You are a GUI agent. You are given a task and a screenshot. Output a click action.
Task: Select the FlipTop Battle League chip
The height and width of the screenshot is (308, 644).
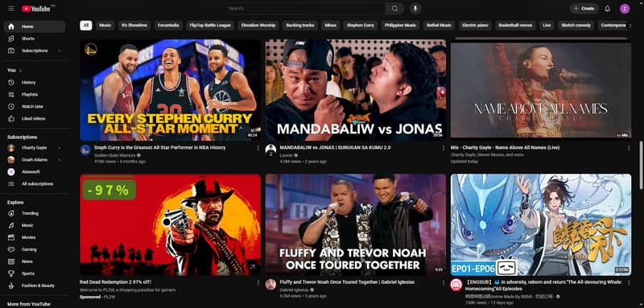[210, 26]
